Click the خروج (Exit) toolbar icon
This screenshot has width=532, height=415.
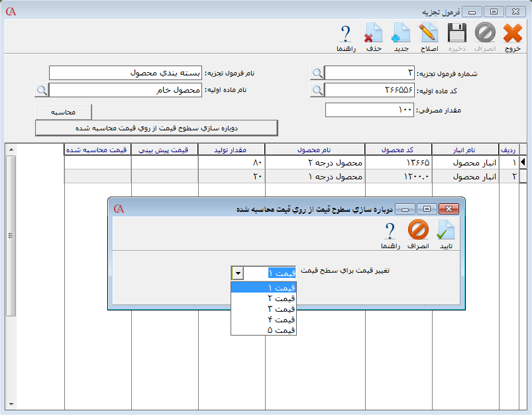[512, 34]
